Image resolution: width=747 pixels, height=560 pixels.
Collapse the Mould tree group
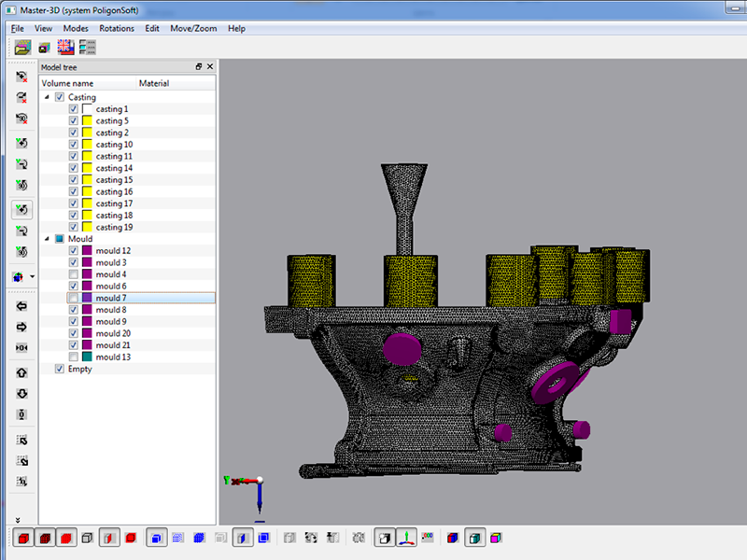pos(48,239)
